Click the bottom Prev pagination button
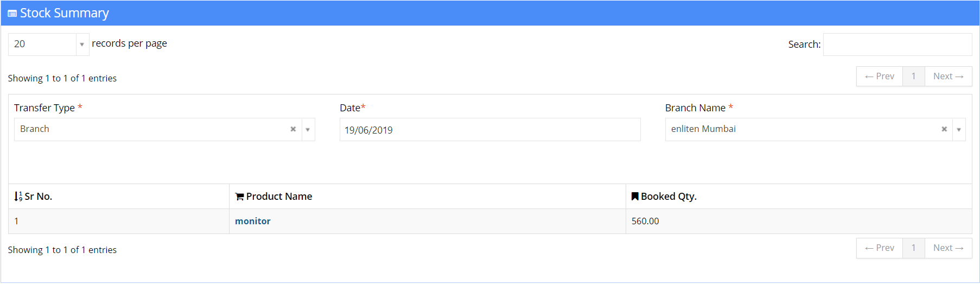980x284 pixels. 880,248
